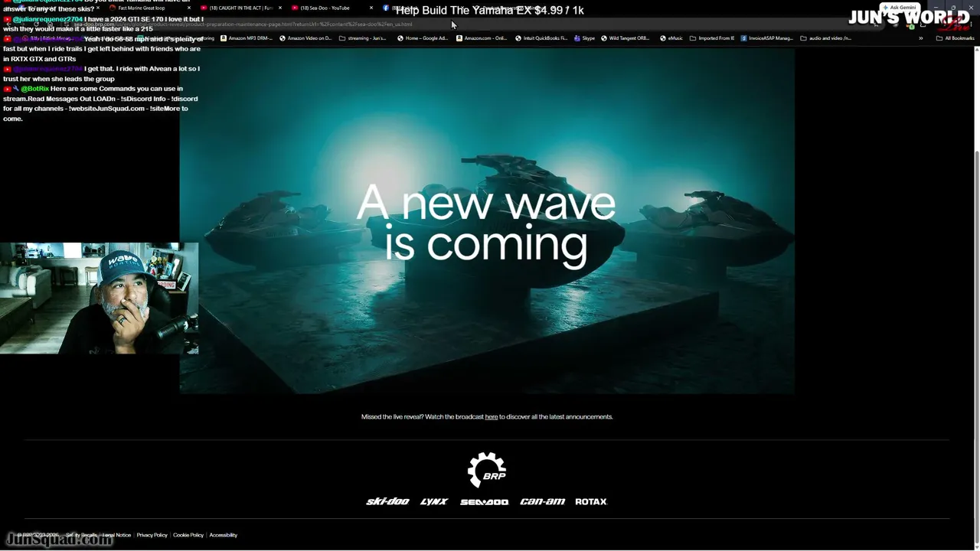Open the 'Amazon MP3 DRM' bookmark

[x=247, y=38]
